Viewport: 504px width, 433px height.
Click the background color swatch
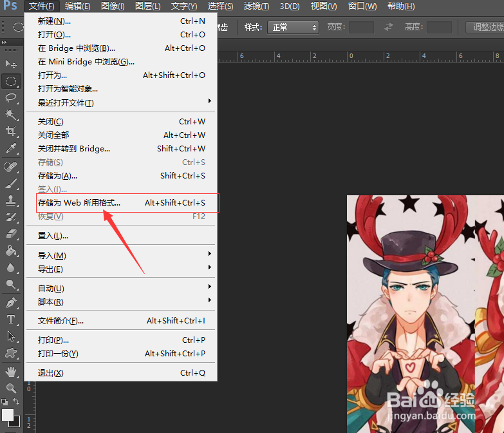click(x=16, y=423)
